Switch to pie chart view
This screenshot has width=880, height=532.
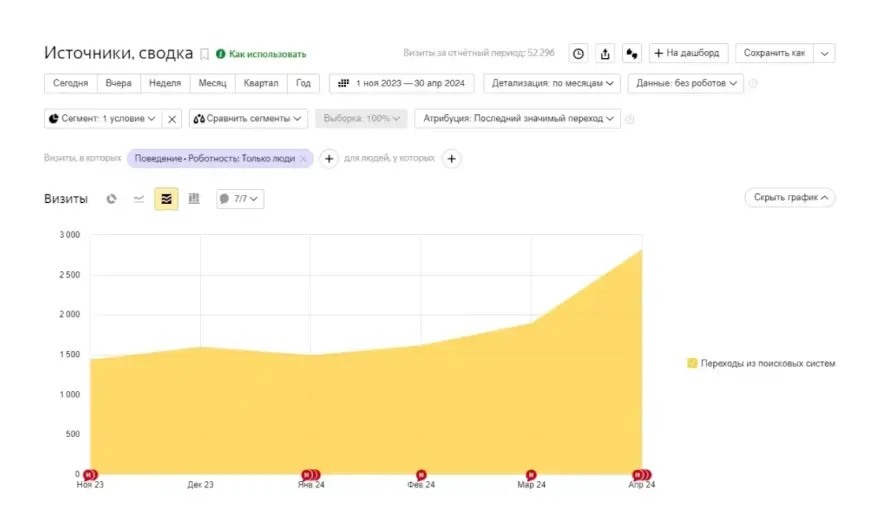(112, 199)
